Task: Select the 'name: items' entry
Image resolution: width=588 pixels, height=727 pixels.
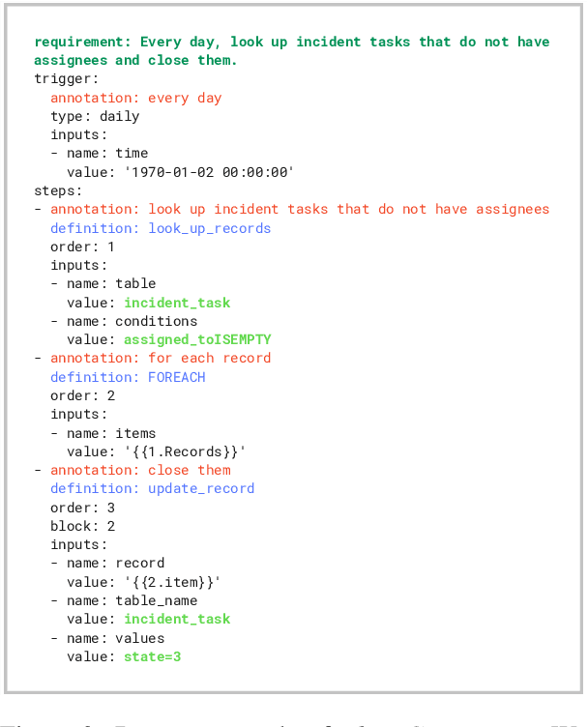Action: click(111, 433)
